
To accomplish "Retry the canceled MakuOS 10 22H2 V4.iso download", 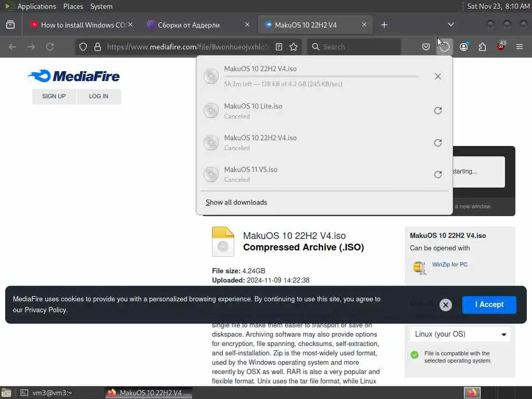I will 438,142.
